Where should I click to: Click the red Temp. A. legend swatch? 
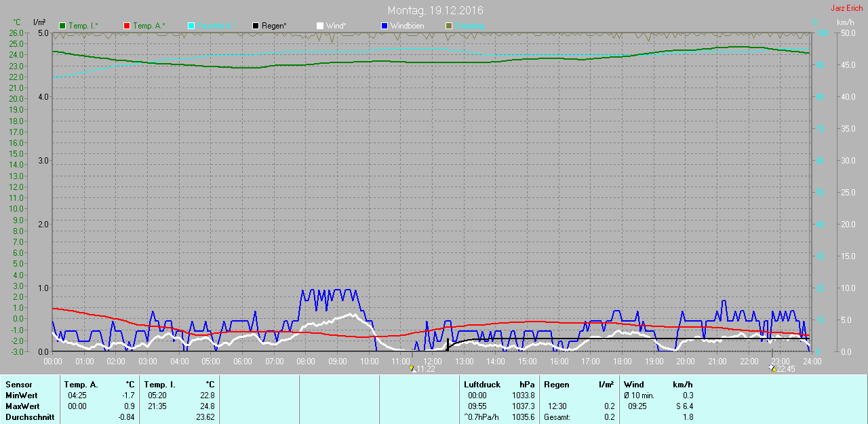(x=127, y=26)
